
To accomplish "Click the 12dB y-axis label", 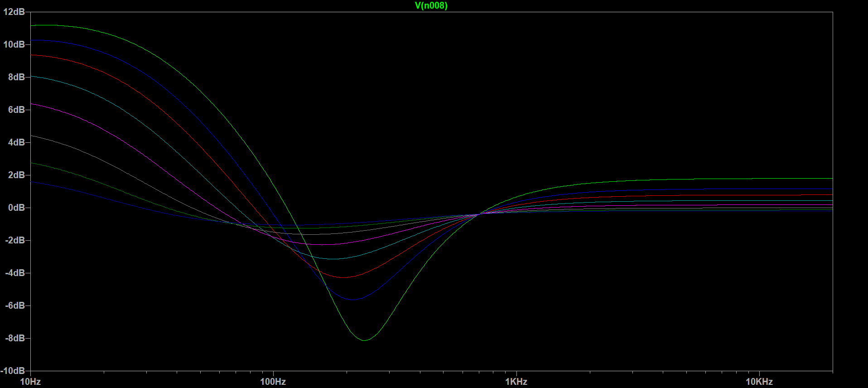I will (x=14, y=12).
